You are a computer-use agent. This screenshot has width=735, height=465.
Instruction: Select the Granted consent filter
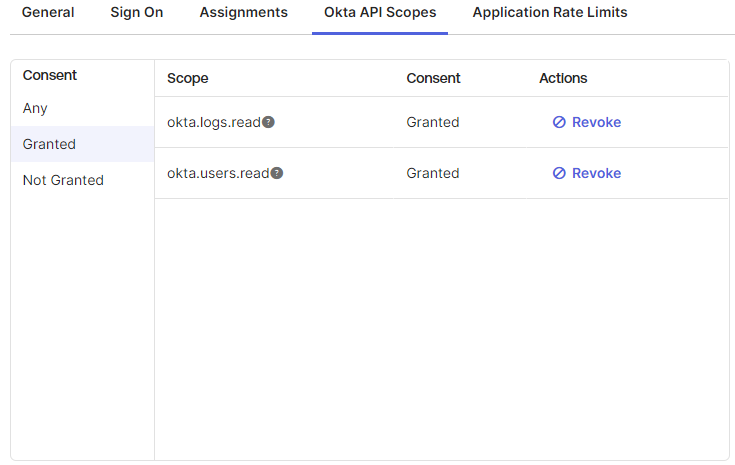click(x=82, y=144)
